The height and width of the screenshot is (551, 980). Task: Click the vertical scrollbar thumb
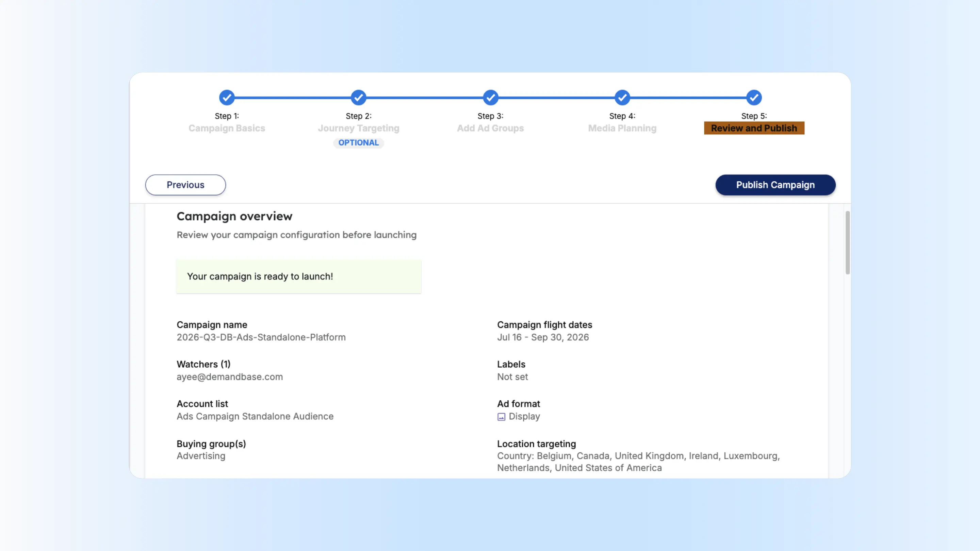pyautogui.click(x=847, y=243)
